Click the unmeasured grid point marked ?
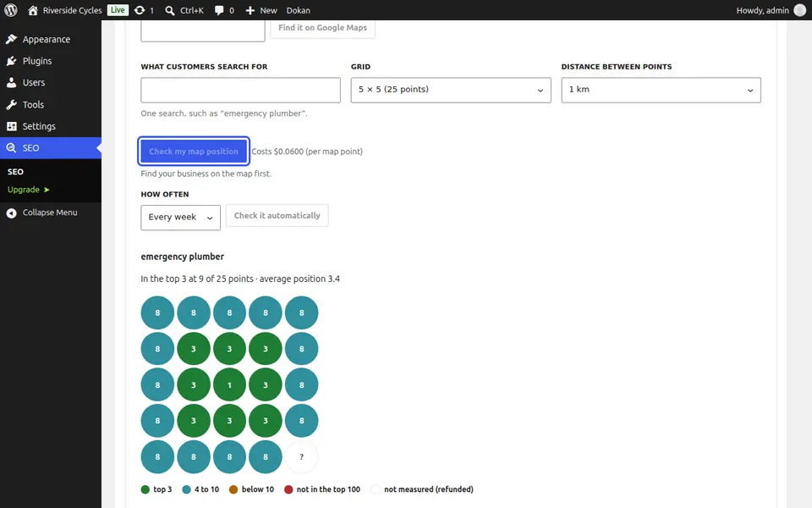The height and width of the screenshot is (508, 812). [x=301, y=457]
